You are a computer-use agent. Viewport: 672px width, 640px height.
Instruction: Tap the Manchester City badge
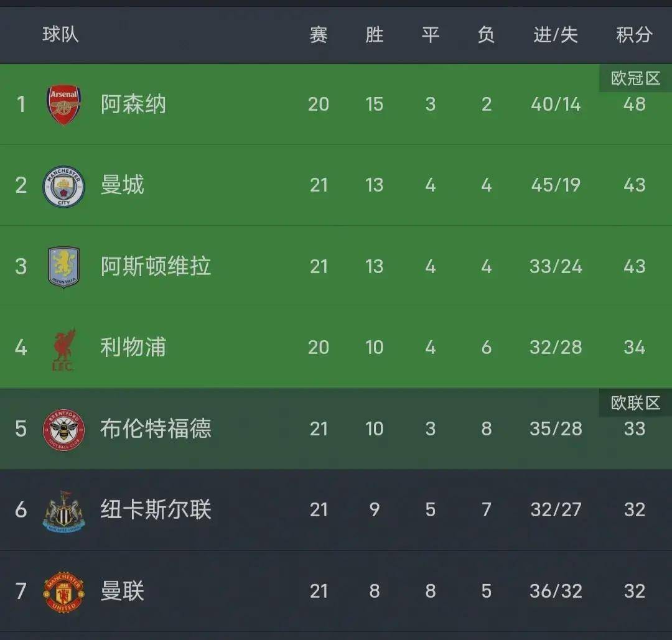click(63, 186)
